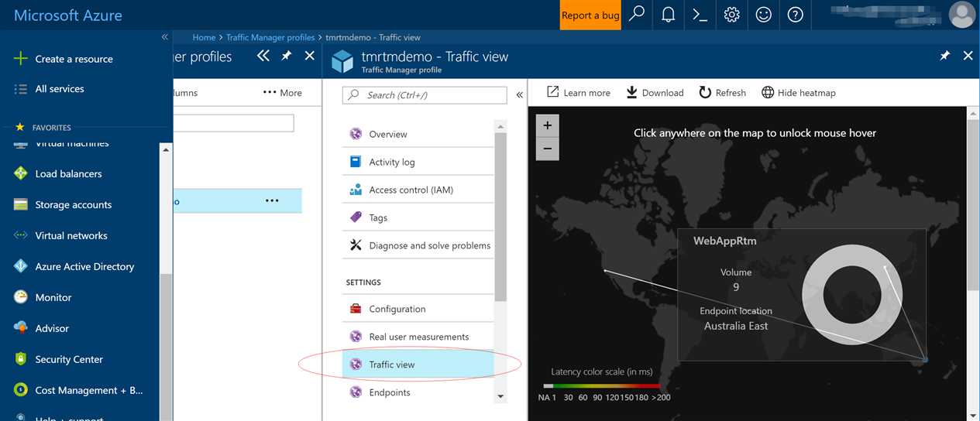Refresh the traffic view

[722, 93]
